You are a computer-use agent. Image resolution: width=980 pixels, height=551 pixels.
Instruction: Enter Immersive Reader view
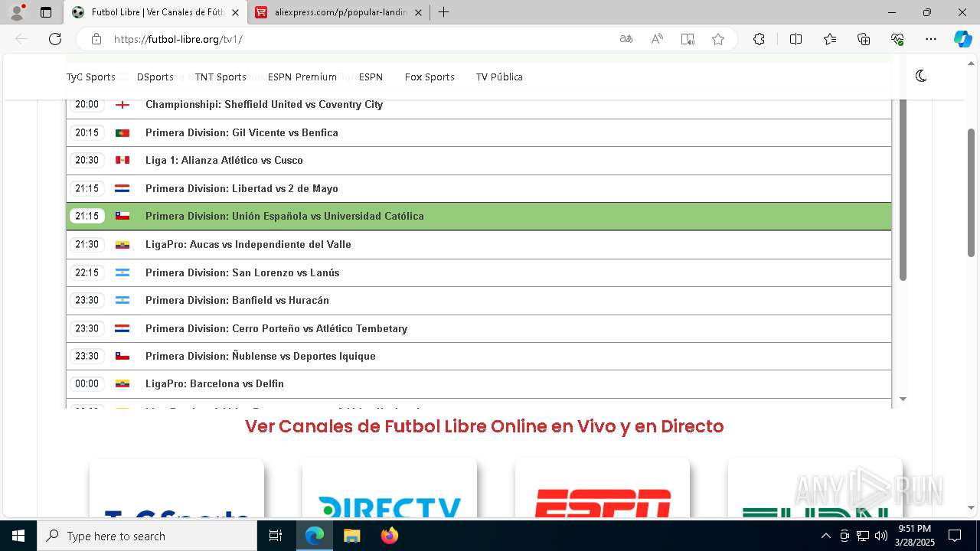tap(688, 39)
